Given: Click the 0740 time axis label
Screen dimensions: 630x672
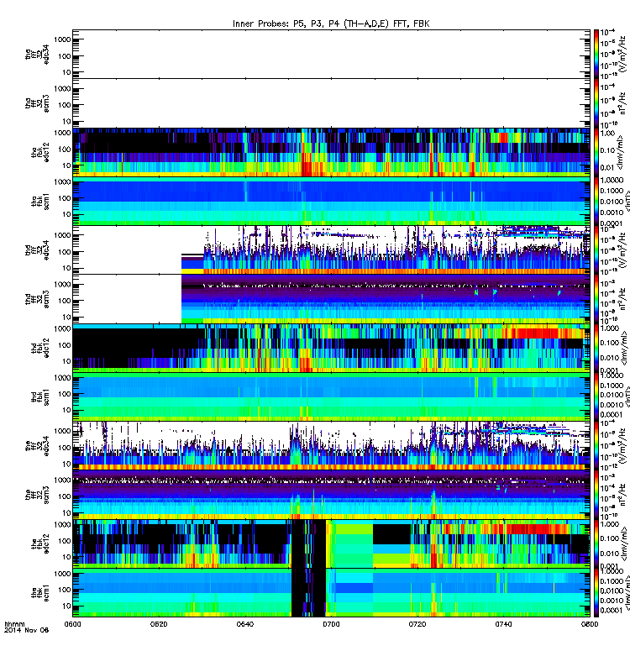Looking at the screenshot, I should (x=503, y=624).
